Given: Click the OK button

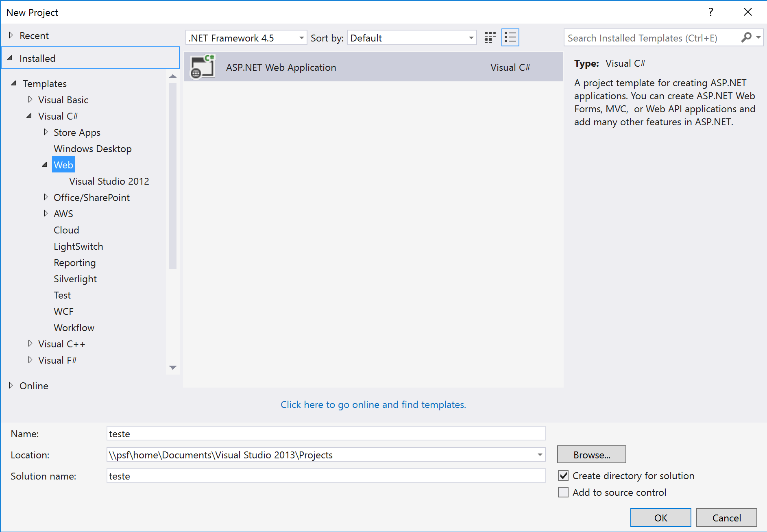Looking at the screenshot, I should coord(661,517).
